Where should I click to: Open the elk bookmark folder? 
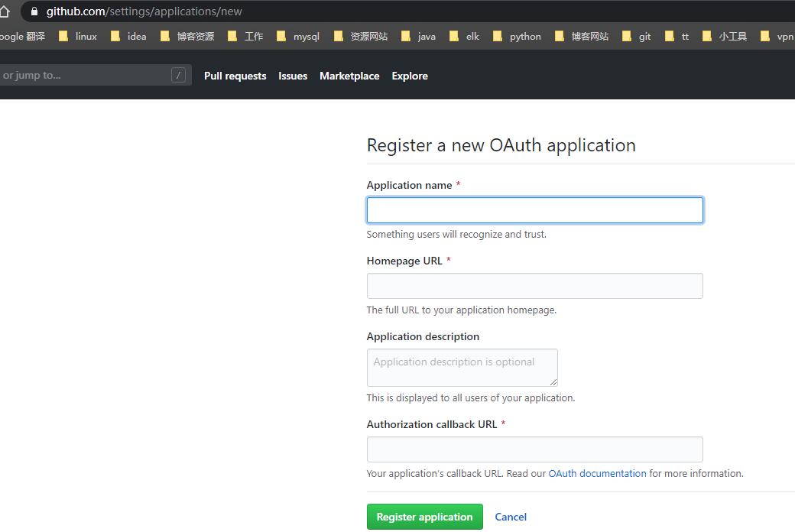(x=465, y=36)
